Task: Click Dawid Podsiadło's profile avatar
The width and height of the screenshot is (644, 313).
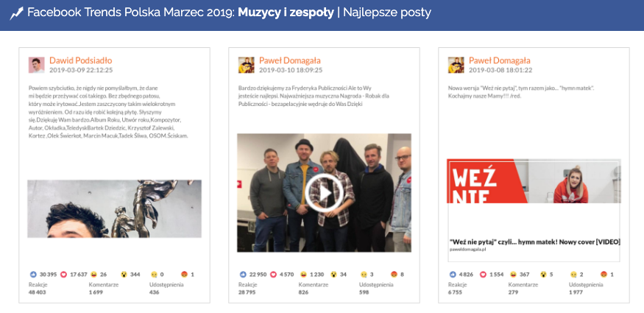Action: (36, 65)
